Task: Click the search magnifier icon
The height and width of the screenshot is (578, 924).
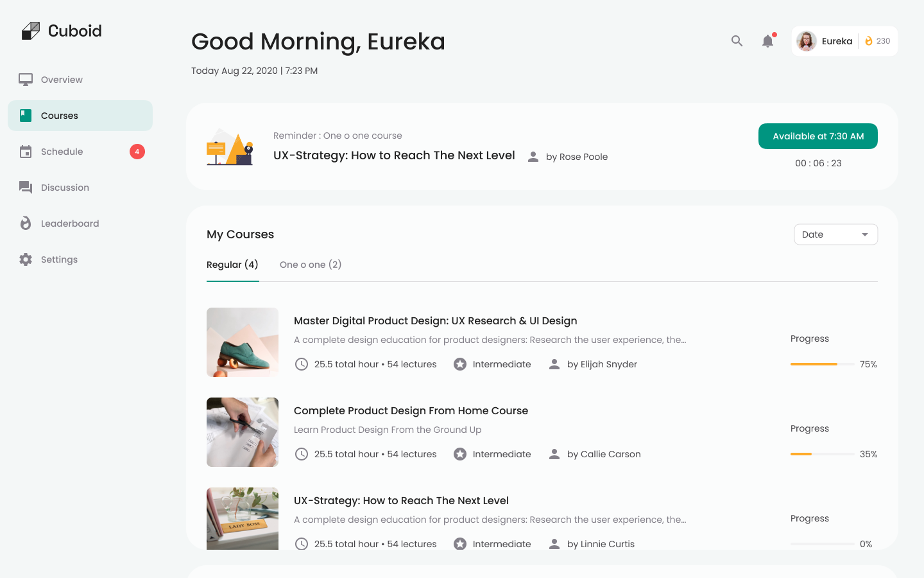Action: 737,41
